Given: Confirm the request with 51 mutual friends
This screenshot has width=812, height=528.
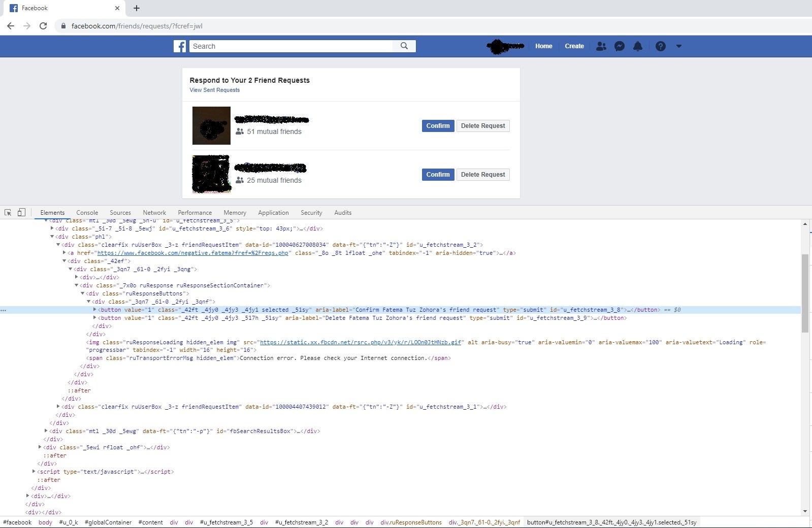Looking at the screenshot, I should tap(438, 126).
